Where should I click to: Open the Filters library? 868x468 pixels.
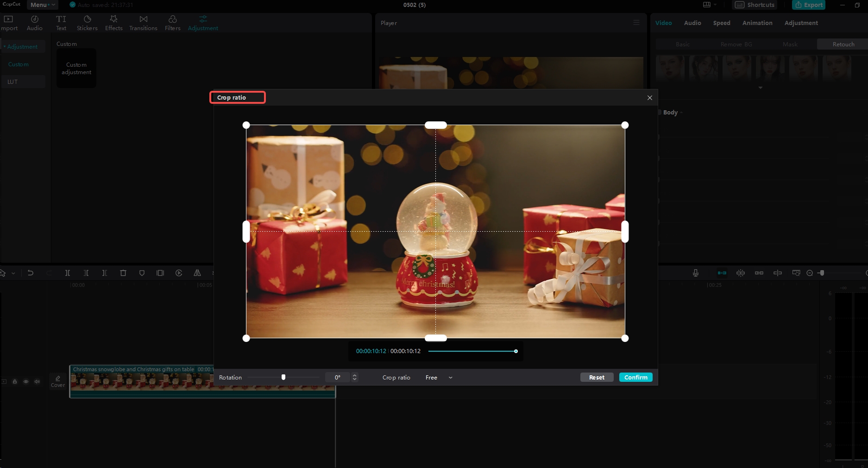point(172,23)
